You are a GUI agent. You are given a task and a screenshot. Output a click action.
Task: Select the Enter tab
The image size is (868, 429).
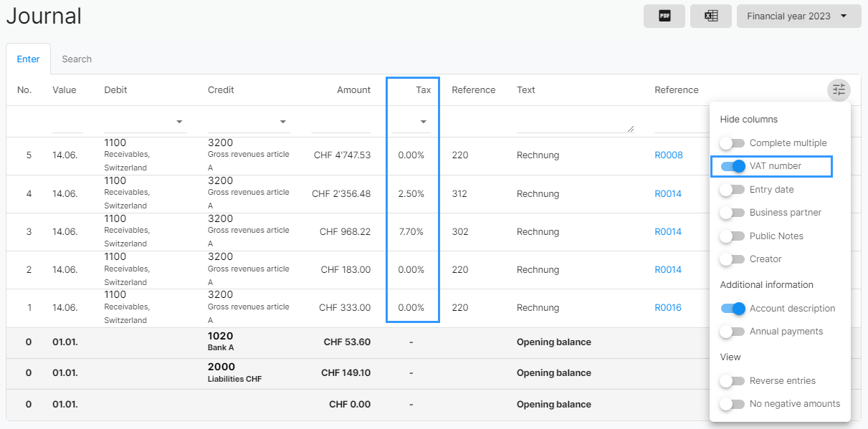coord(28,59)
